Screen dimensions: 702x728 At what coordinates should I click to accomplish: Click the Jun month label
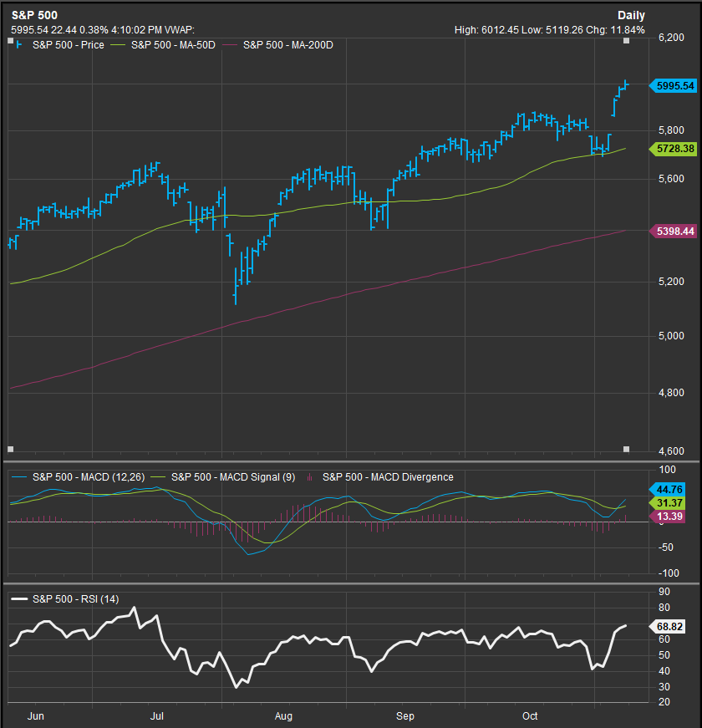coord(36,716)
